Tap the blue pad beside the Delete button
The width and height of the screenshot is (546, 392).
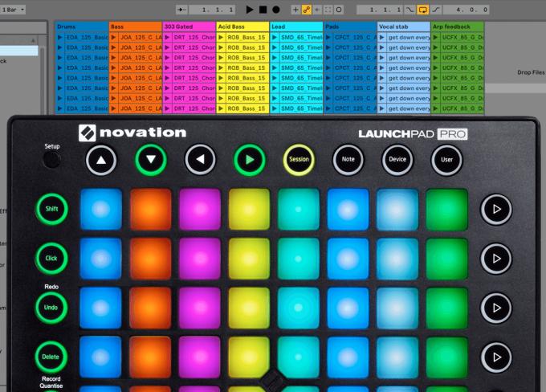click(100, 357)
